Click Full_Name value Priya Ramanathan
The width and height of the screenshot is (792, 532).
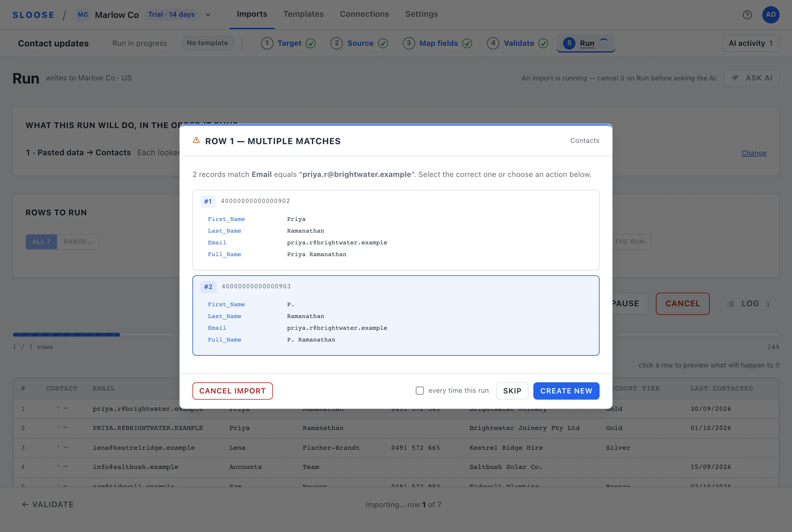tap(316, 254)
